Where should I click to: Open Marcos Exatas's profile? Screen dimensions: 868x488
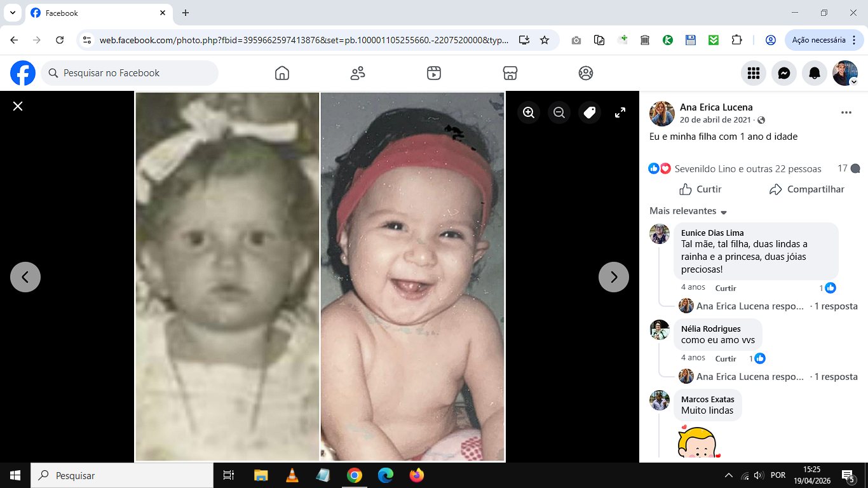[707, 399]
